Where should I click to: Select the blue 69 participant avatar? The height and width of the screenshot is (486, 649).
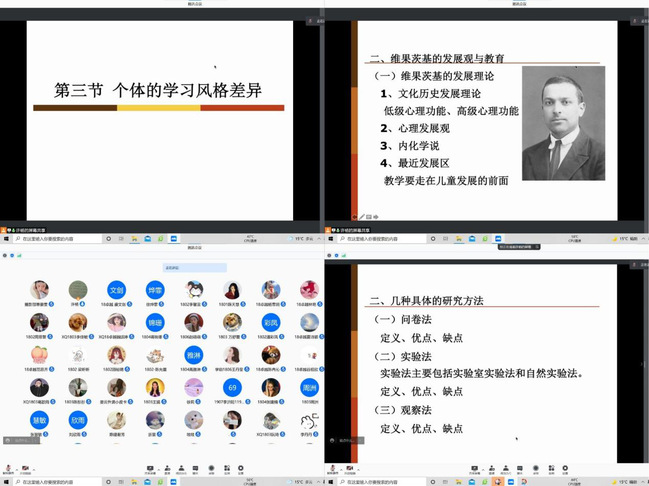point(232,387)
